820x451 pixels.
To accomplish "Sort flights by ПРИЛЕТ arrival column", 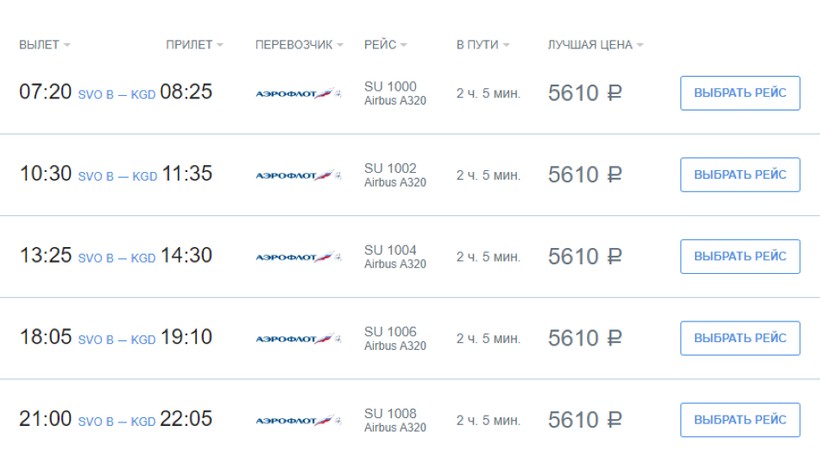I will [x=194, y=45].
